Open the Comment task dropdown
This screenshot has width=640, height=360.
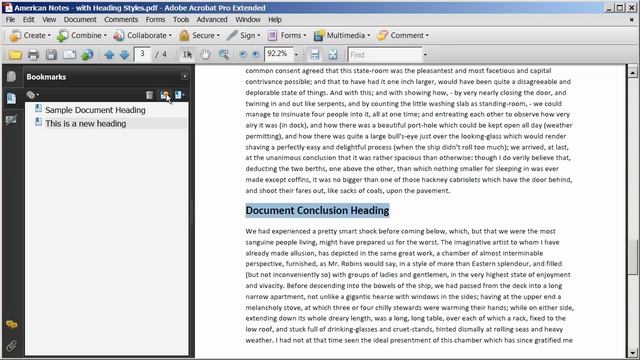click(x=403, y=36)
